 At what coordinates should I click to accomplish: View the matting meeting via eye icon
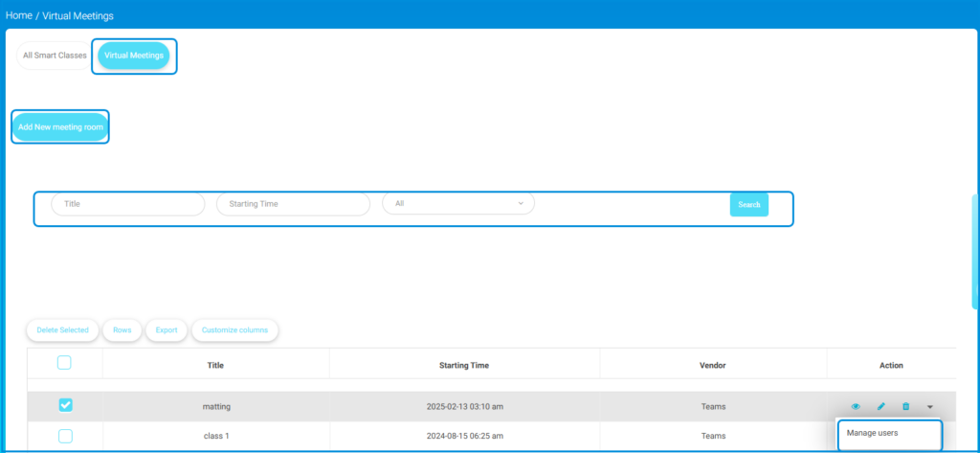tap(856, 407)
